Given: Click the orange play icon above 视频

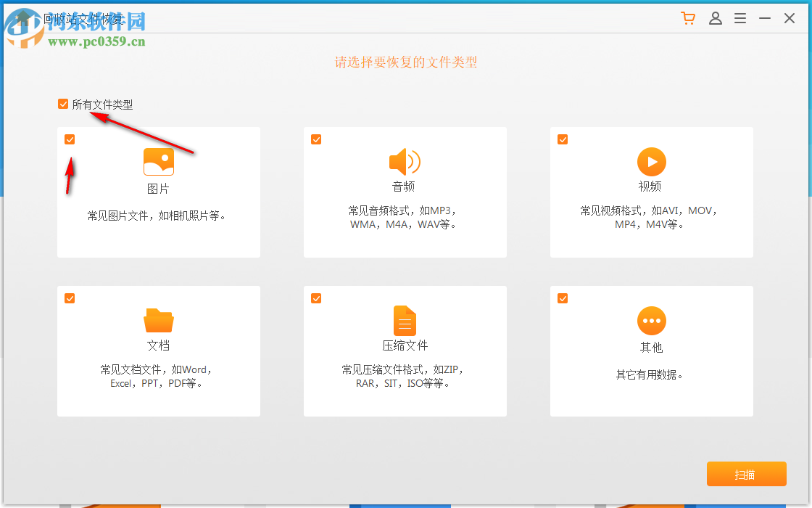Looking at the screenshot, I should 651,161.
